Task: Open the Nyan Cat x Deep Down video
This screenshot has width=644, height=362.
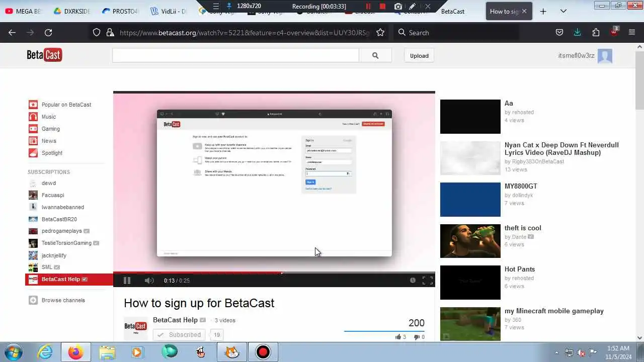Action: pyautogui.click(x=561, y=149)
